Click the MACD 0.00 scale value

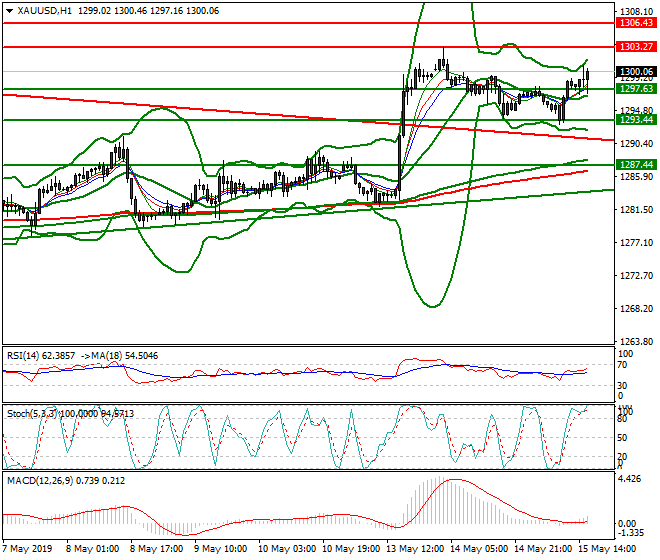627,523
